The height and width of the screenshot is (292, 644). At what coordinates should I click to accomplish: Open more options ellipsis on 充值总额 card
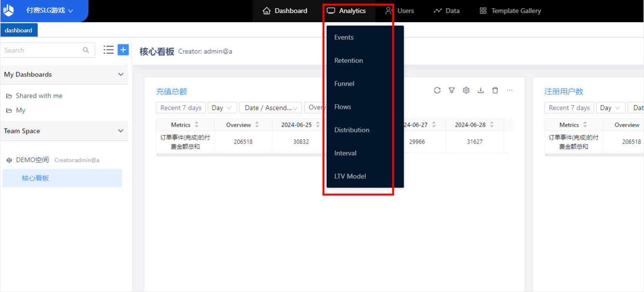(509, 90)
